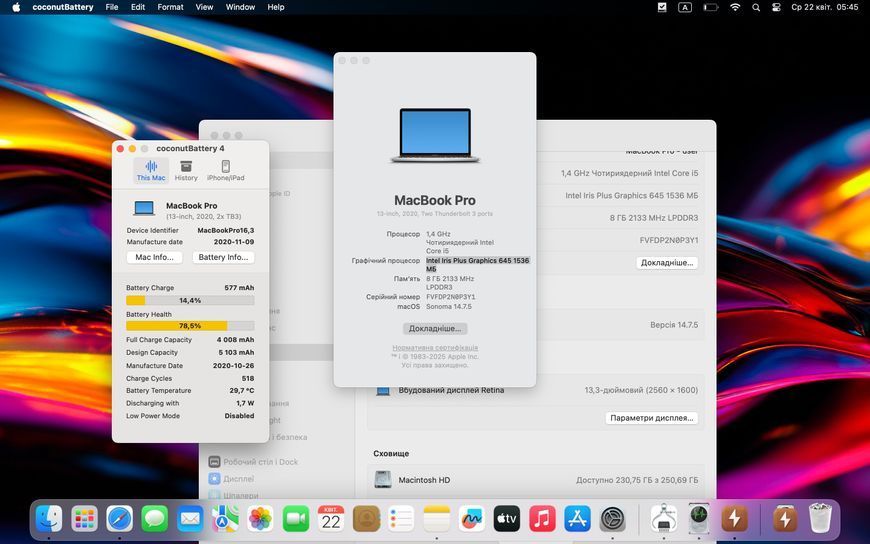Image resolution: width=870 pixels, height=544 pixels.
Task: Open Photos from the Dock
Action: click(x=260, y=520)
